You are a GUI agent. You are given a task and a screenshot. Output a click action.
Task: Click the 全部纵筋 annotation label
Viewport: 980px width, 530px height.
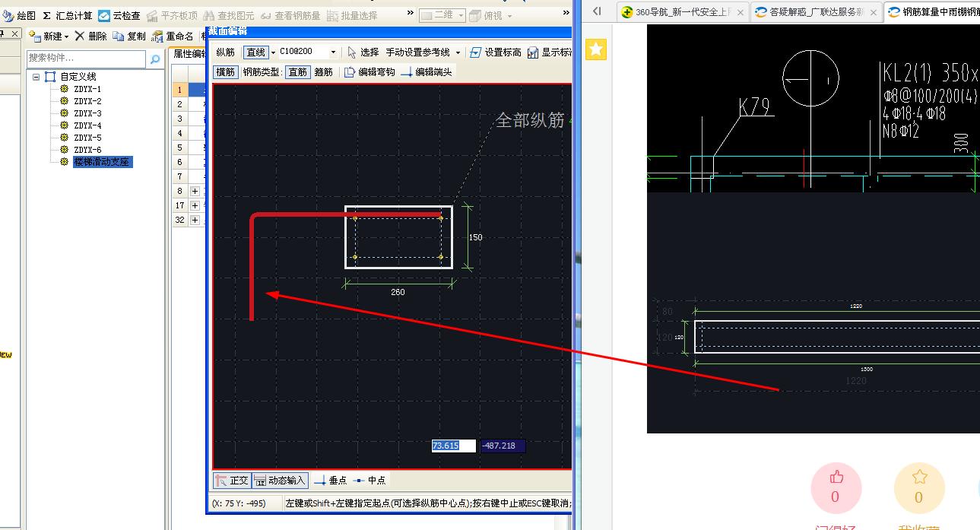(530, 120)
